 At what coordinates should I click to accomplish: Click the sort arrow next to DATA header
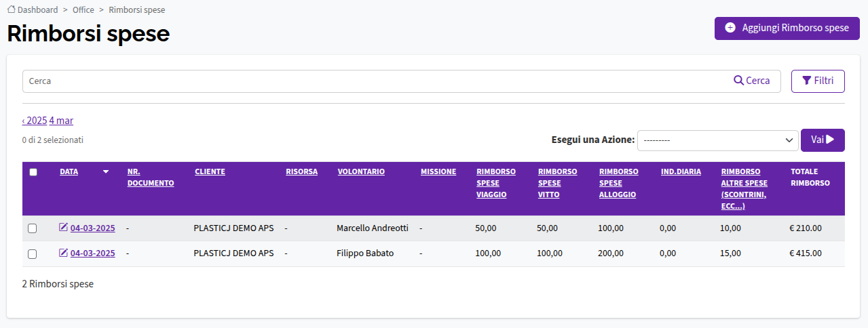[x=106, y=172]
